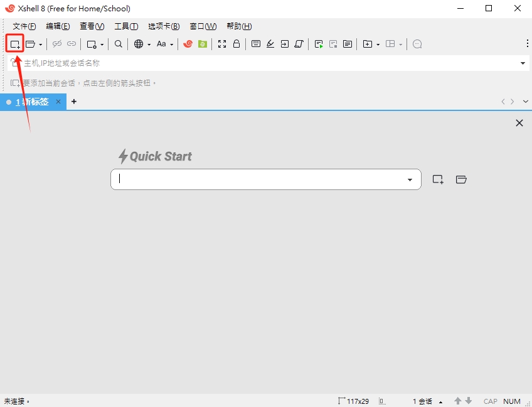Viewport: 532px width, 407px height.
Task: Click previous tab left chevron
Action: 503,102
